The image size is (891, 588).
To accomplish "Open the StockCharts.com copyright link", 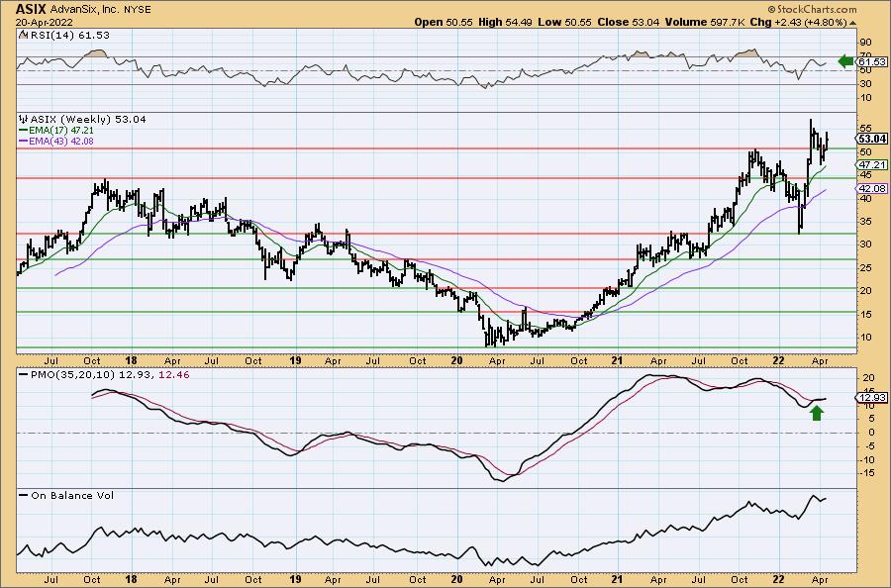I will click(812, 9).
